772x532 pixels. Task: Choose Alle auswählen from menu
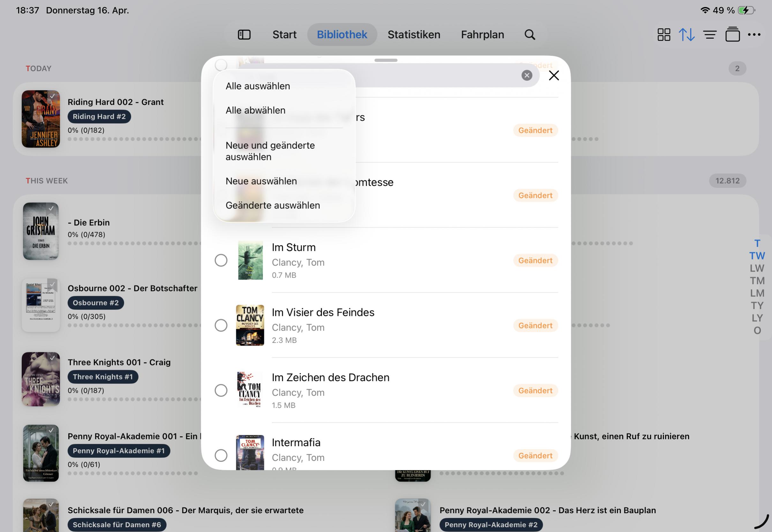point(258,86)
